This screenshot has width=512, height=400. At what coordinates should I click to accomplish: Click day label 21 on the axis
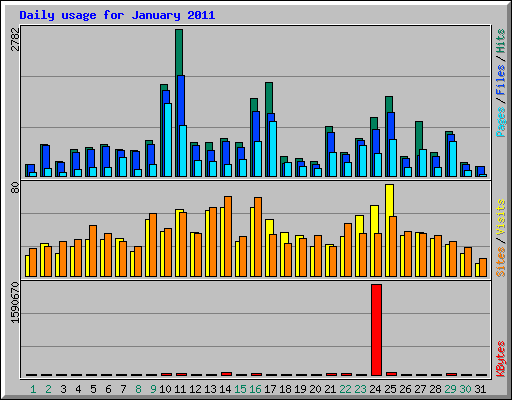330,389
